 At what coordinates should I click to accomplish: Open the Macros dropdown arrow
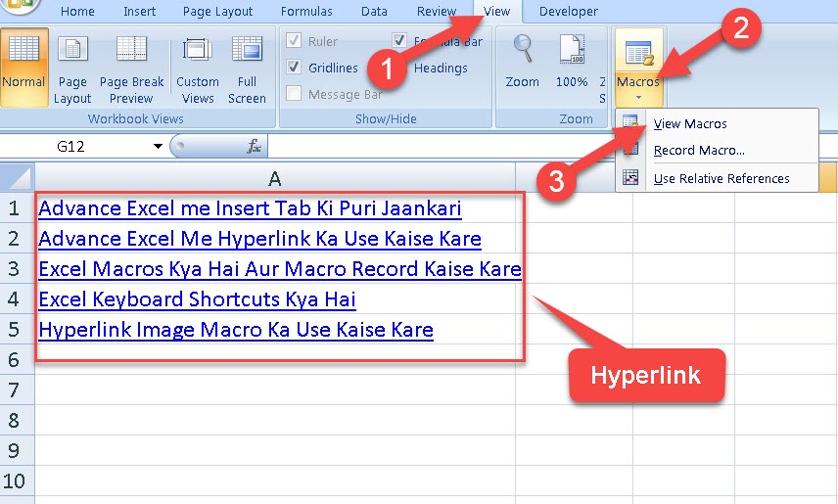(638, 98)
